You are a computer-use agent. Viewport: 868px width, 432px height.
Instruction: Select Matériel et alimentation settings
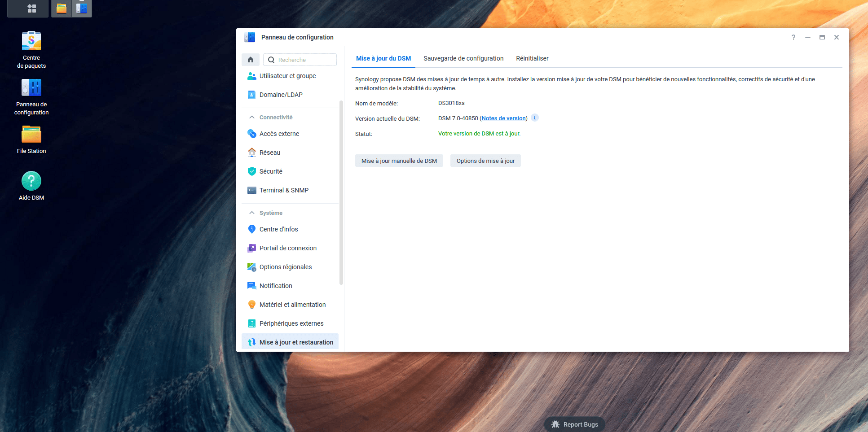(x=293, y=304)
